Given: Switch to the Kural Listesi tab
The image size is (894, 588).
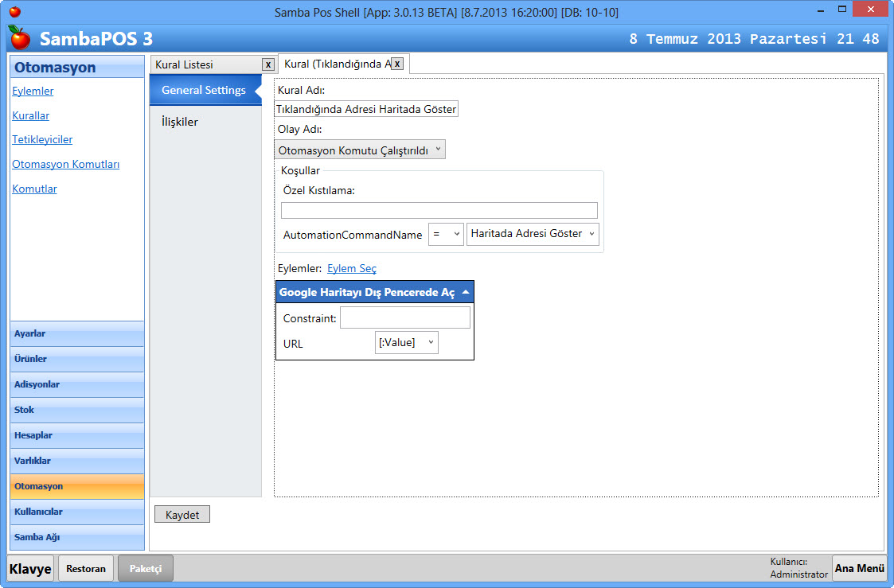Looking at the screenshot, I should [x=205, y=64].
